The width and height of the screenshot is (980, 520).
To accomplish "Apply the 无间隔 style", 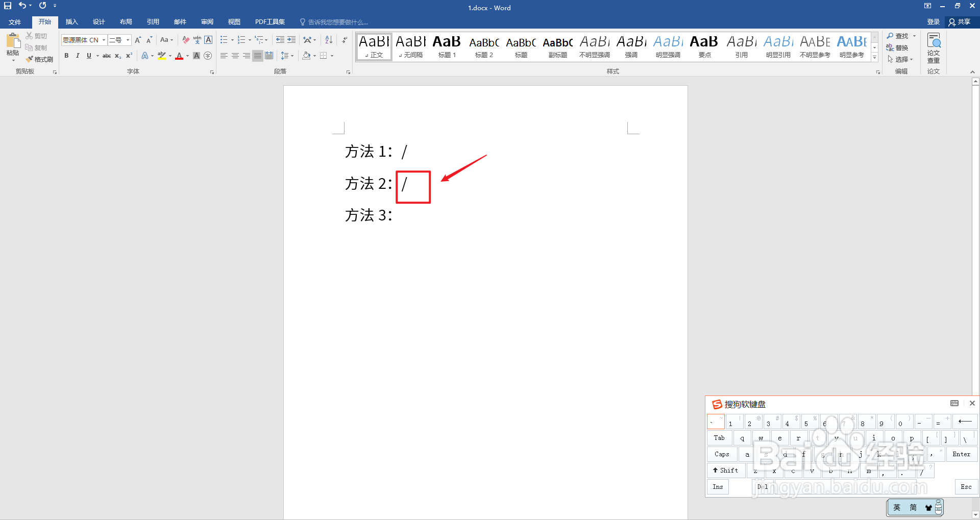I will [x=410, y=46].
